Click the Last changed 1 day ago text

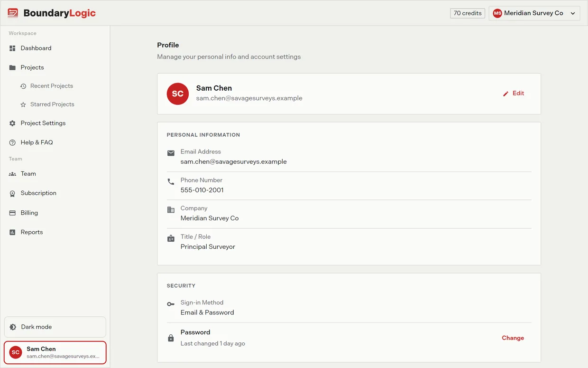coord(213,344)
